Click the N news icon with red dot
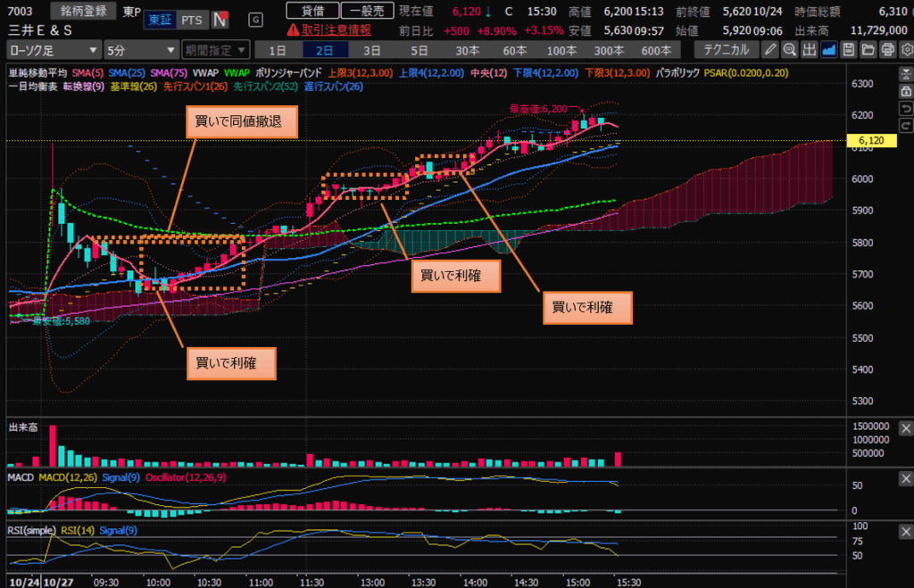The image size is (914, 588). coord(220,19)
